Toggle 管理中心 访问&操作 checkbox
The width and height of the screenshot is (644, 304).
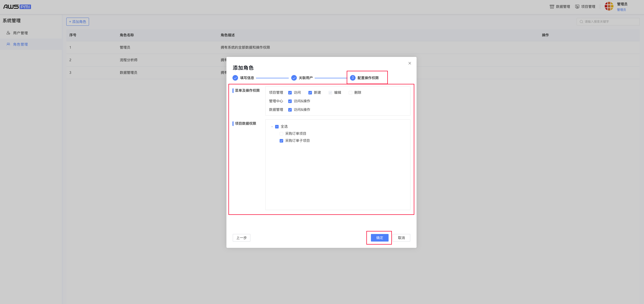[x=290, y=101]
